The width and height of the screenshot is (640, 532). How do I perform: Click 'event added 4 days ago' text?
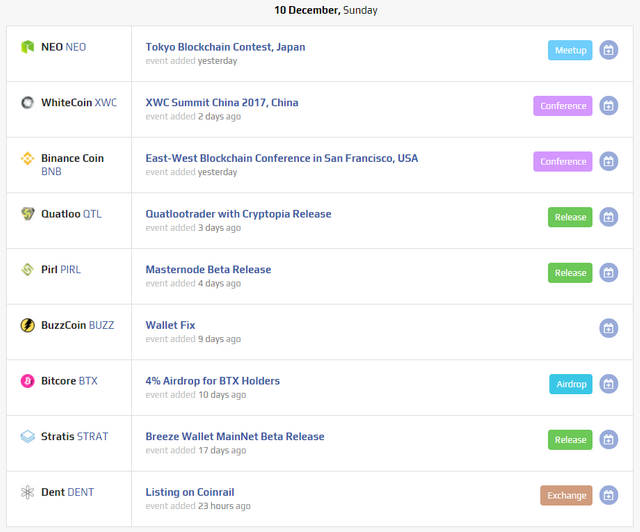[x=193, y=283]
